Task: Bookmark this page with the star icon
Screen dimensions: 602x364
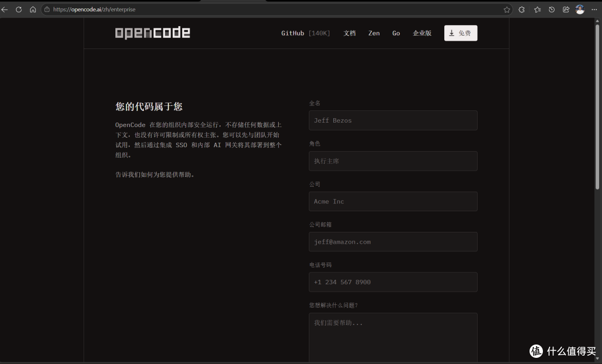Action: click(x=507, y=9)
